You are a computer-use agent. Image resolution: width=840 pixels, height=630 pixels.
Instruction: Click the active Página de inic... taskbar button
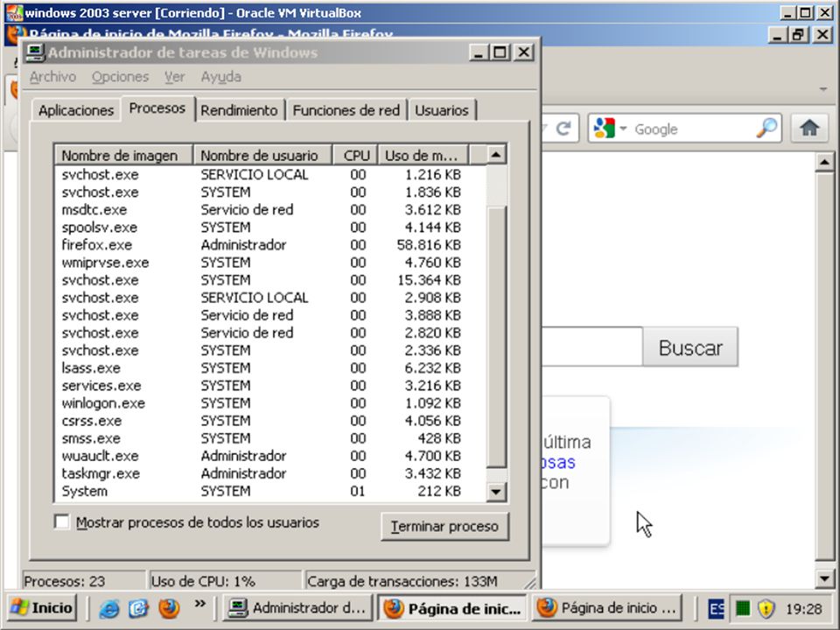452,608
